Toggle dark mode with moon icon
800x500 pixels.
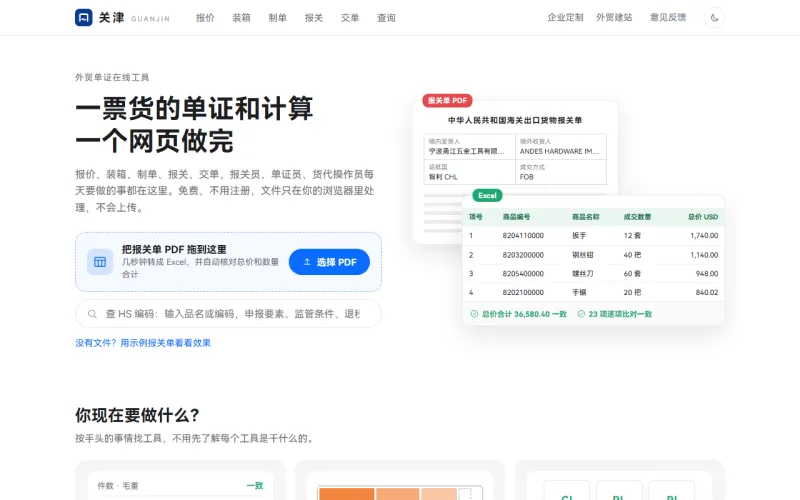tap(714, 17)
